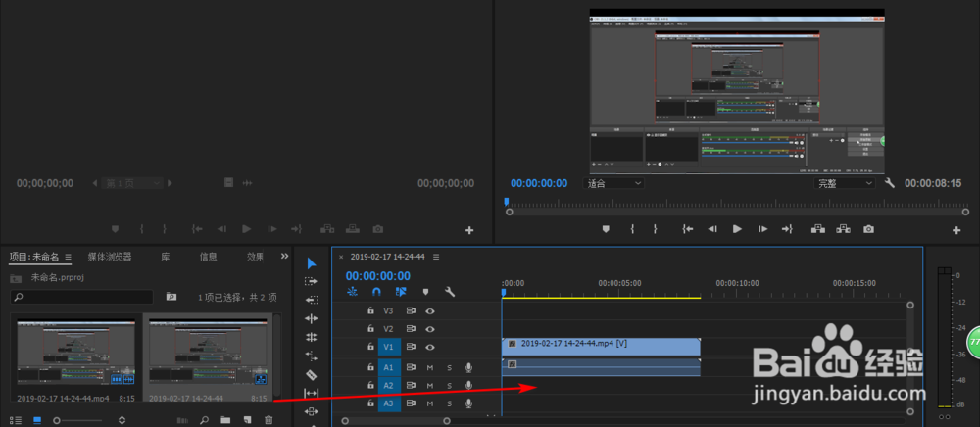Screen dimensions: 980x427
Task: Switch to the 库 tab
Action: click(x=165, y=257)
